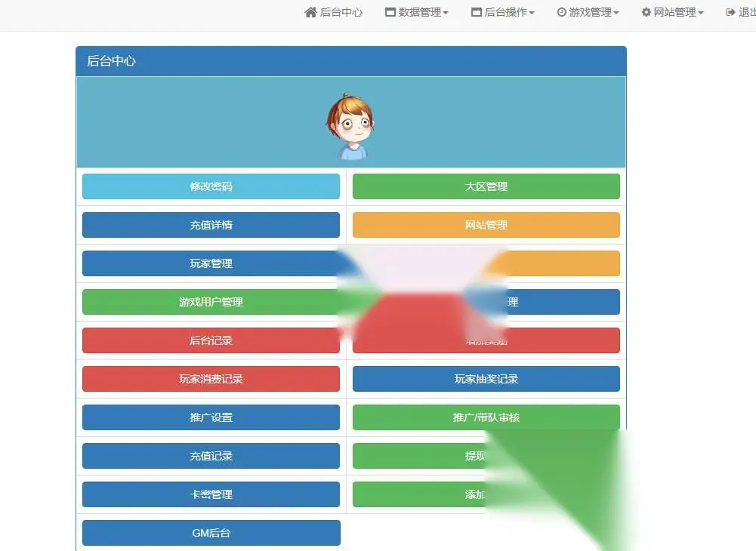The width and height of the screenshot is (756, 551).
Task: View 充值记录 recharge records
Action: [211, 456]
